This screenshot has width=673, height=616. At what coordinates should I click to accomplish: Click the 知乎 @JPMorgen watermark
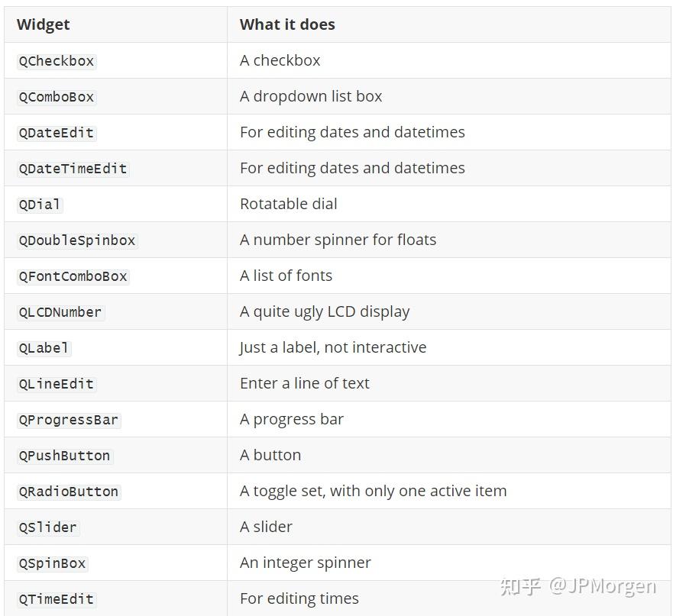[578, 585]
